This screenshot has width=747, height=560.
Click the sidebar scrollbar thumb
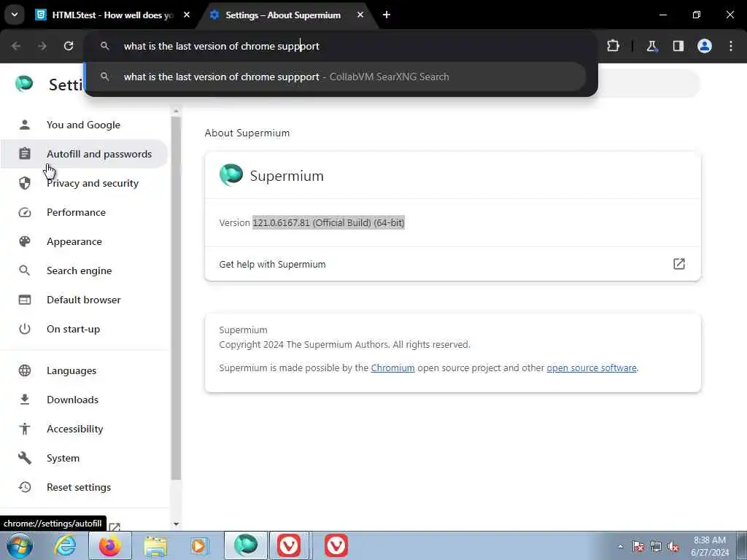[176, 298]
